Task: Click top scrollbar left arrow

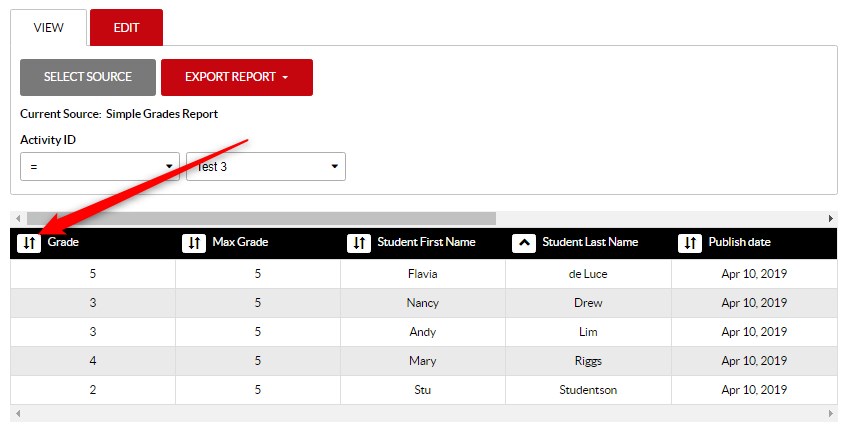Action: [x=17, y=218]
